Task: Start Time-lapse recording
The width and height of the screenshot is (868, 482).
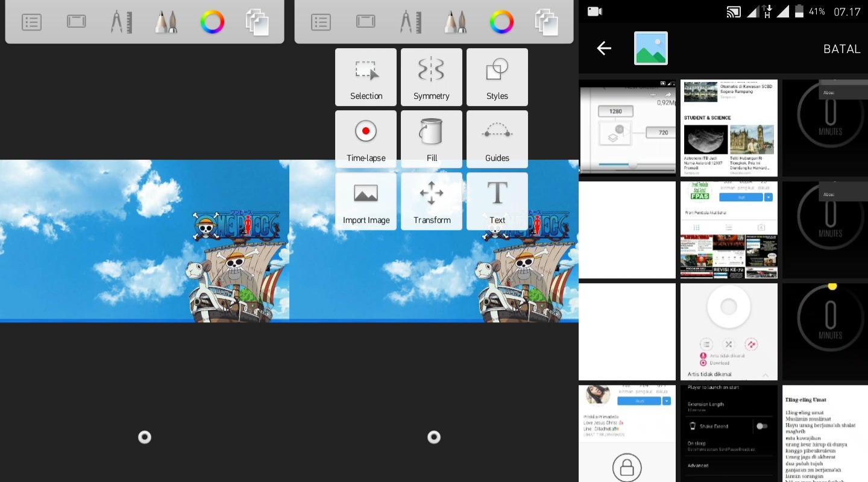Action: tap(366, 139)
